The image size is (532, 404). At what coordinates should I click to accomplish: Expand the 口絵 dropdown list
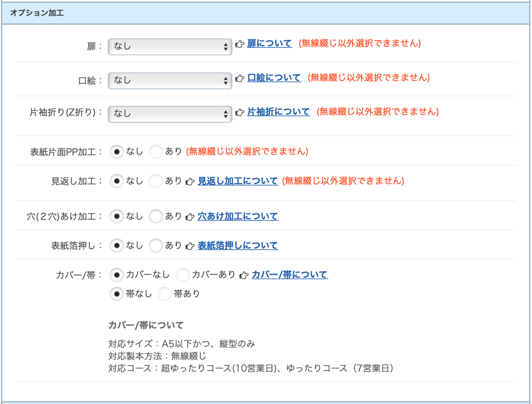tap(170, 81)
